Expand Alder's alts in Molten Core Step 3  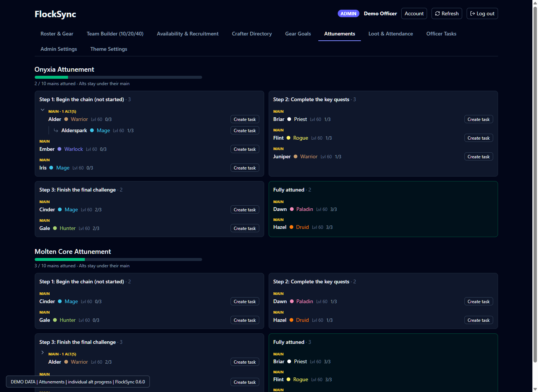[43, 353]
